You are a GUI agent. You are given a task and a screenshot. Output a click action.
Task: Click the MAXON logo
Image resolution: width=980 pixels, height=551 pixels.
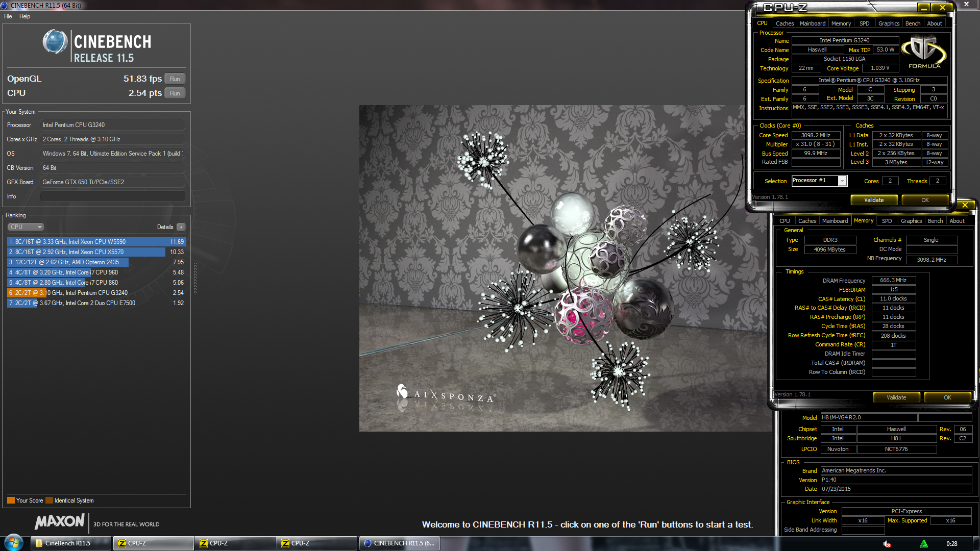pos(60,522)
